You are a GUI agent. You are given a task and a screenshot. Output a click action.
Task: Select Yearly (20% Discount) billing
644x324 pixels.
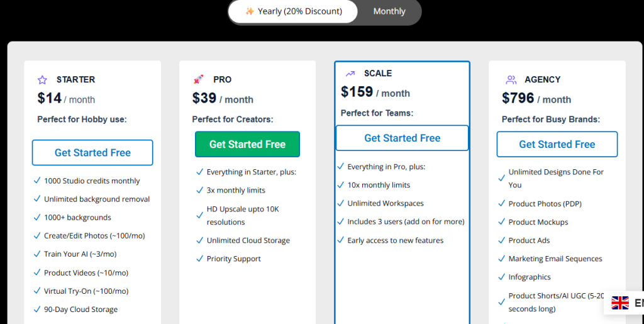point(294,11)
